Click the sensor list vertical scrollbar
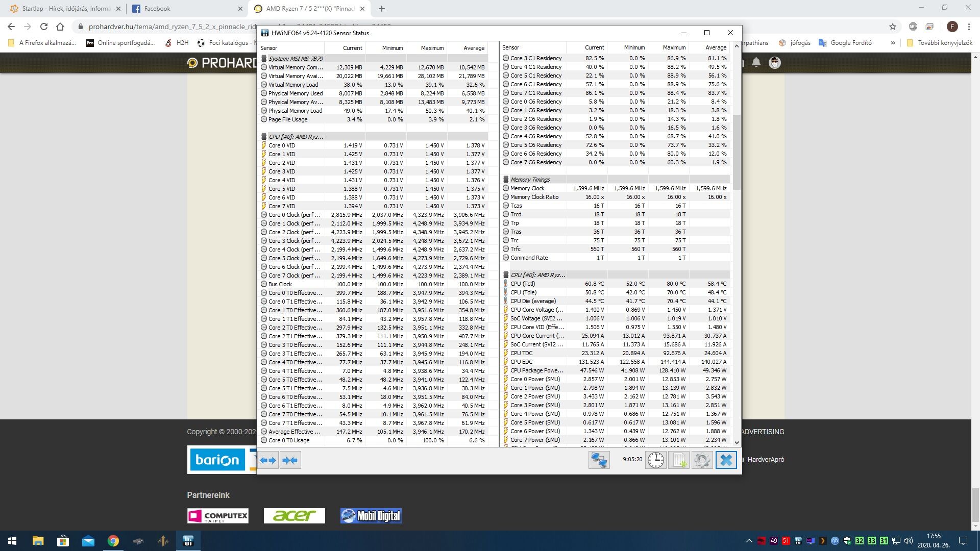Image resolution: width=980 pixels, height=551 pixels. point(737,153)
